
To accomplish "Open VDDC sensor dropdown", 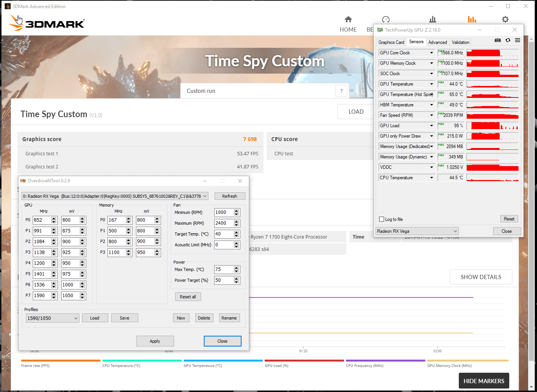I will point(431,167).
